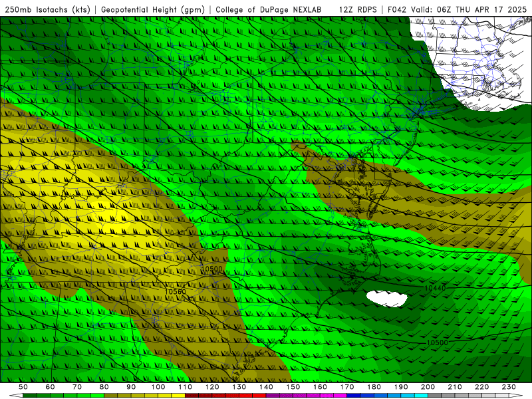Click the "12Z RDPS" model run label
The height and width of the screenshot is (399, 532).
coord(358,10)
